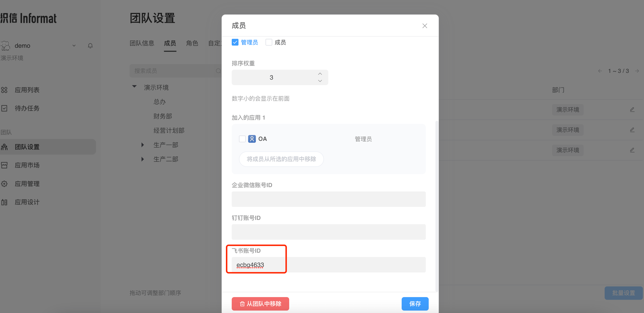The height and width of the screenshot is (313, 644).
Task: Click the 从团队中移除 button
Action: pyautogui.click(x=260, y=304)
